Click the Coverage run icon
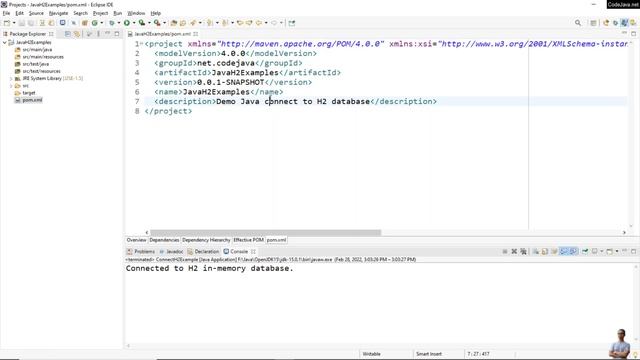Screen dimensions: 640x360 (x=142, y=23)
